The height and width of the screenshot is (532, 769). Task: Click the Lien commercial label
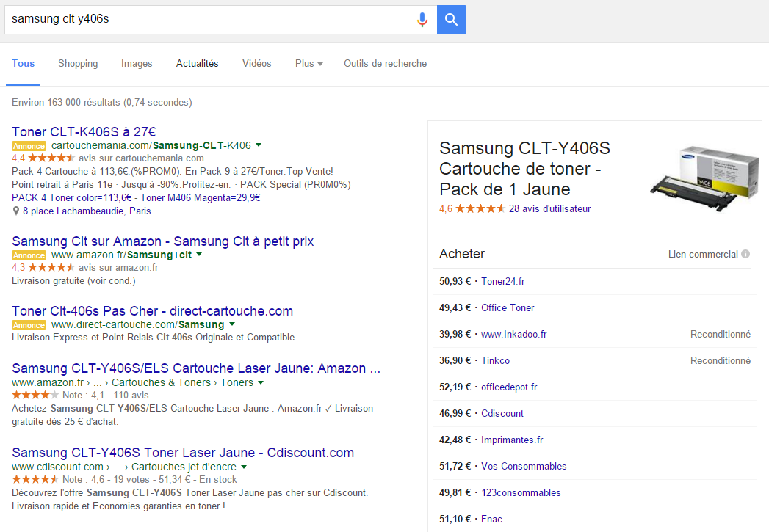703,254
